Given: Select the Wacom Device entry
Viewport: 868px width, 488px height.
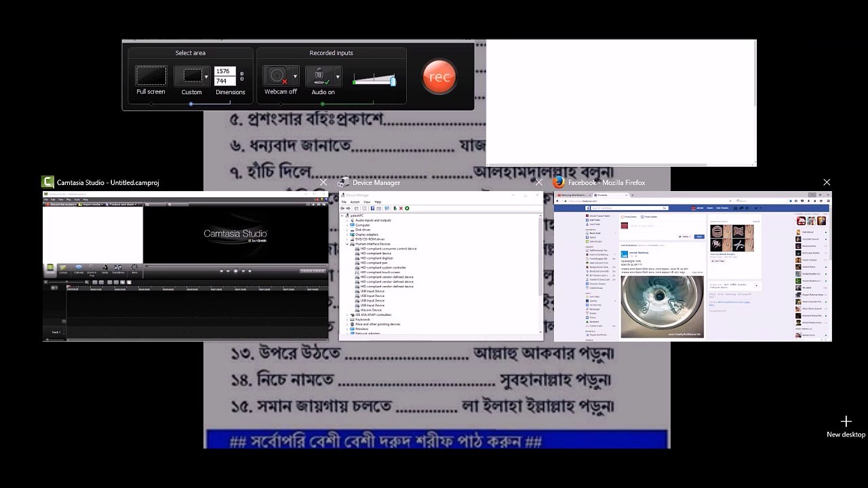Looking at the screenshot, I should pyautogui.click(x=371, y=310).
